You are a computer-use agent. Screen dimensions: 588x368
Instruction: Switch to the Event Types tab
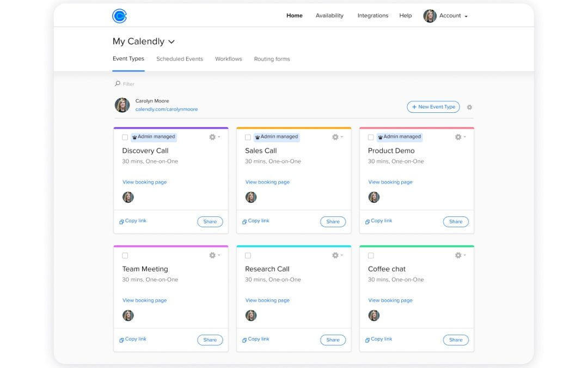(x=128, y=59)
